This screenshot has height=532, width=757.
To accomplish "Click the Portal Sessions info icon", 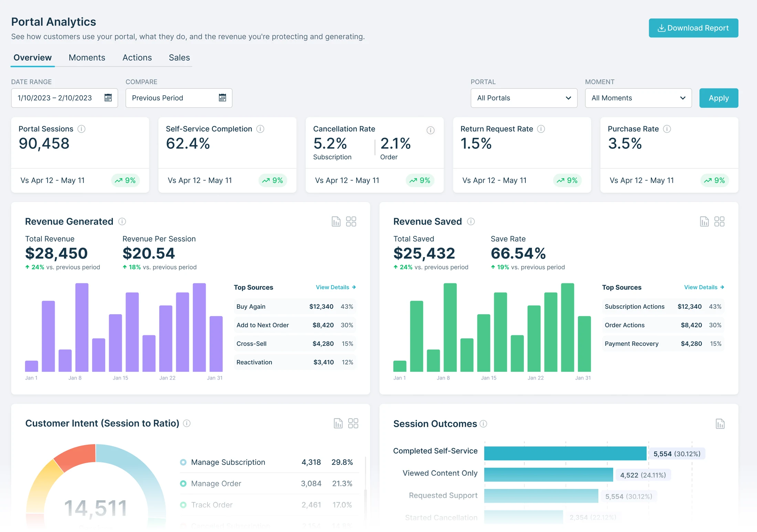I will click(x=81, y=129).
